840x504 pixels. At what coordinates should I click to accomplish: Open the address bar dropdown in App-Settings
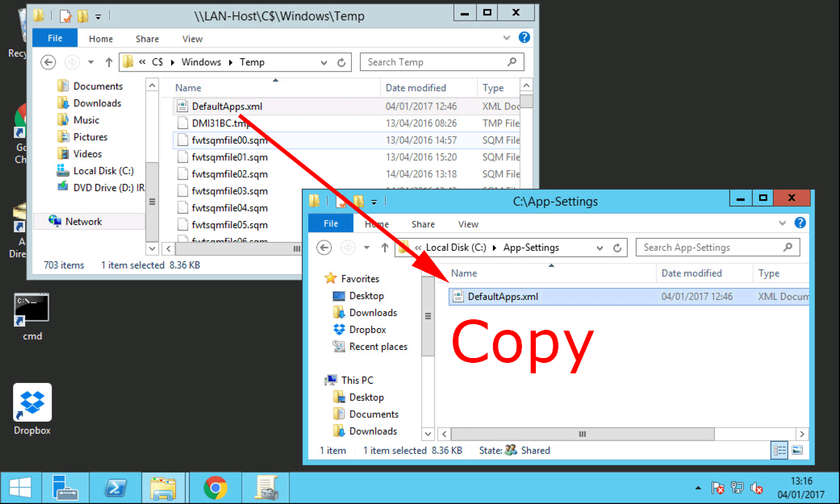(600, 248)
